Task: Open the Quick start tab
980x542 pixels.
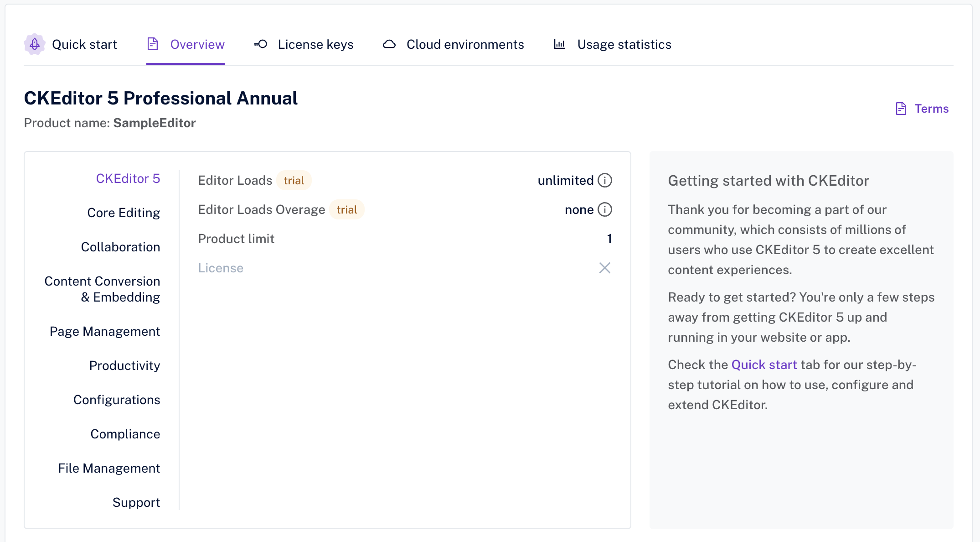Action: coord(71,44)
